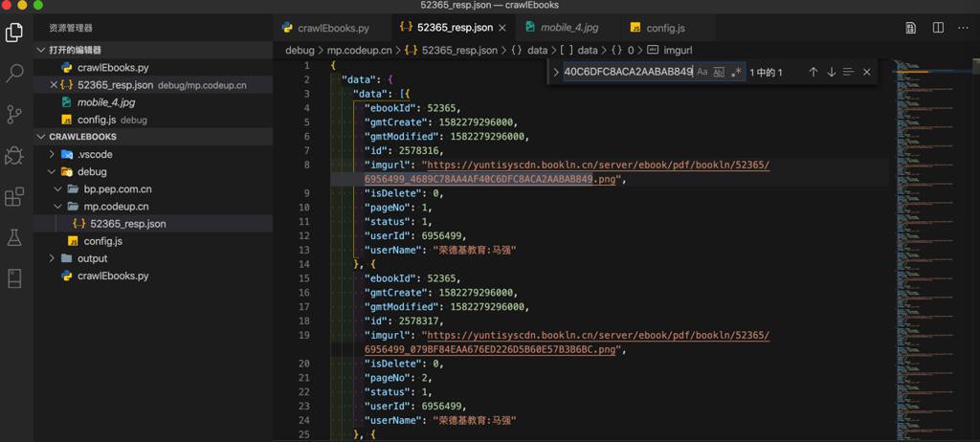Screen dimensions: 980x442
Task: Click 52365_resp.json in the breadcrumb path
Action: [x=459, y=50]
